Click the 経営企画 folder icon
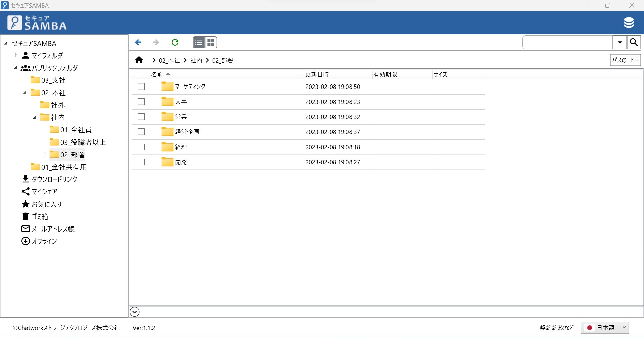 coord(167,132)
